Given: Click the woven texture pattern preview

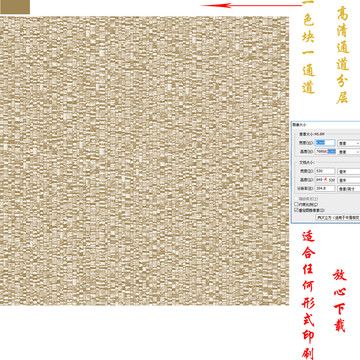Looking at the screenshot, I should coord(144,160).
